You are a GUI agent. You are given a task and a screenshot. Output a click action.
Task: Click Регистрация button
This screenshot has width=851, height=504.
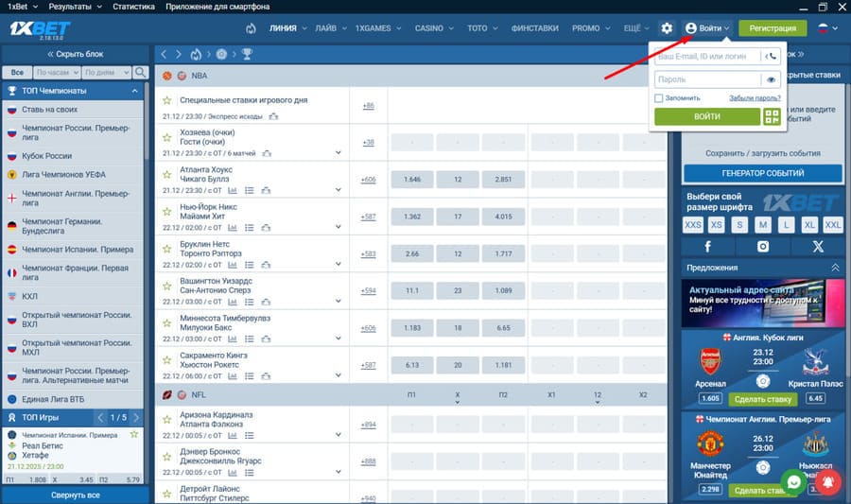click(x=773, y=28)
